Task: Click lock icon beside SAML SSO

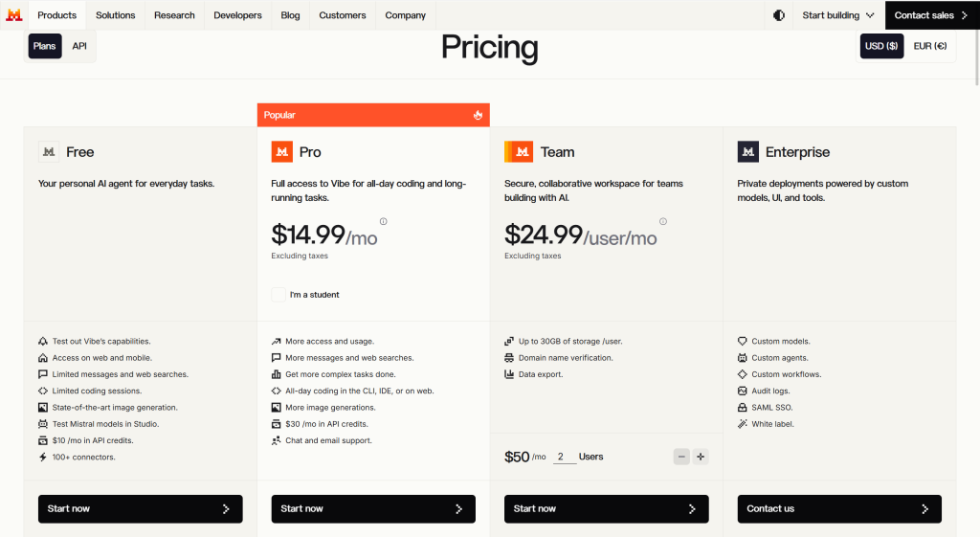Action: (743, 408)
